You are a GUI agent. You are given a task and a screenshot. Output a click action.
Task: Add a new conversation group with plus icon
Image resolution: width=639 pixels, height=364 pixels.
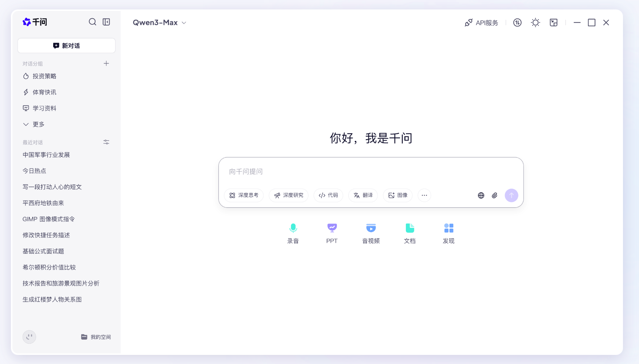point(106,64)
